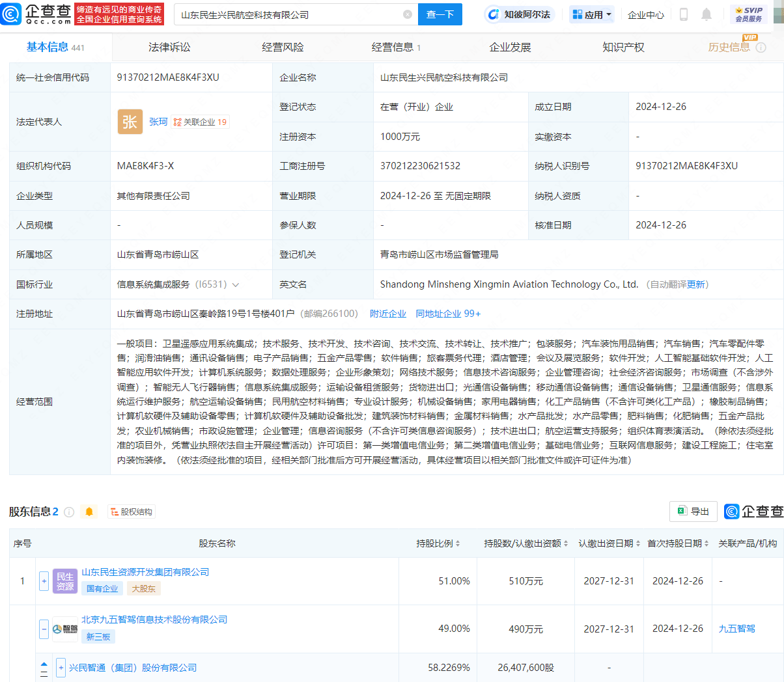This screenshot has width=784, height=682.
Task: Open 山东民生资源开发集团有限公司 link
Action: point(145,572)
